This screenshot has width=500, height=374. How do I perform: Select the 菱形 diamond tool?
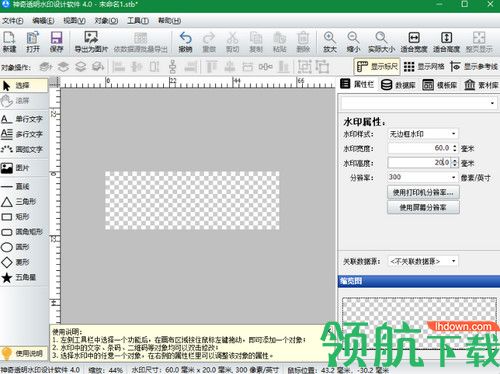[24, 262]
